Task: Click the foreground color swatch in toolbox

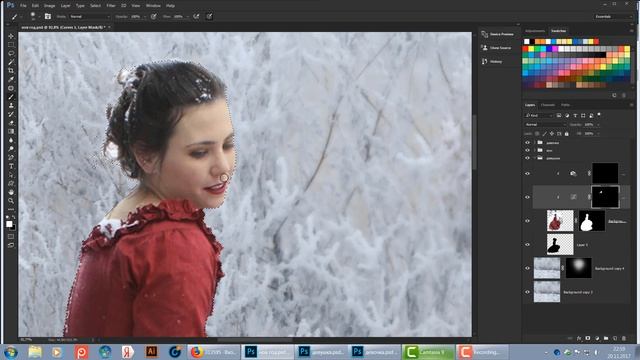Action: (x=9, y=223)
